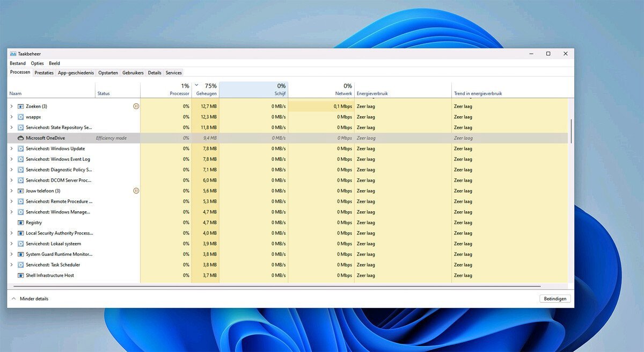Expand Servicehost: Windows Event Log row

coord(11,159)
